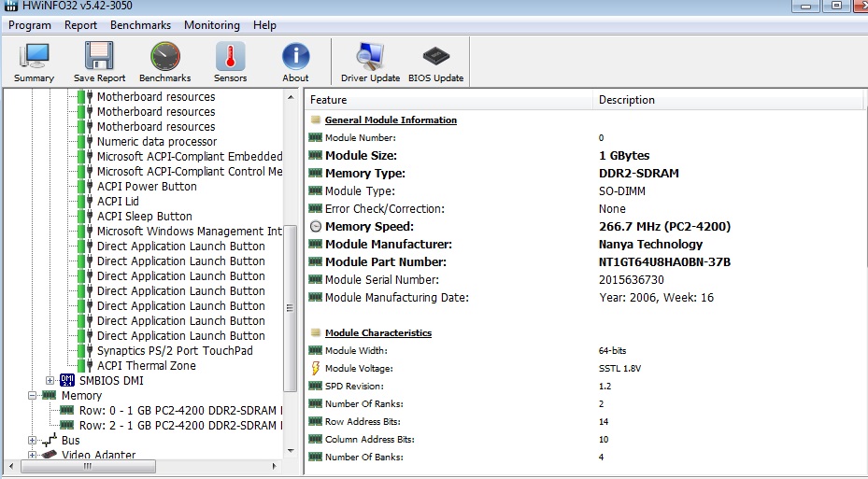
Task: Click the SO-DIMM module type value
Action: [x=621, y=191]
